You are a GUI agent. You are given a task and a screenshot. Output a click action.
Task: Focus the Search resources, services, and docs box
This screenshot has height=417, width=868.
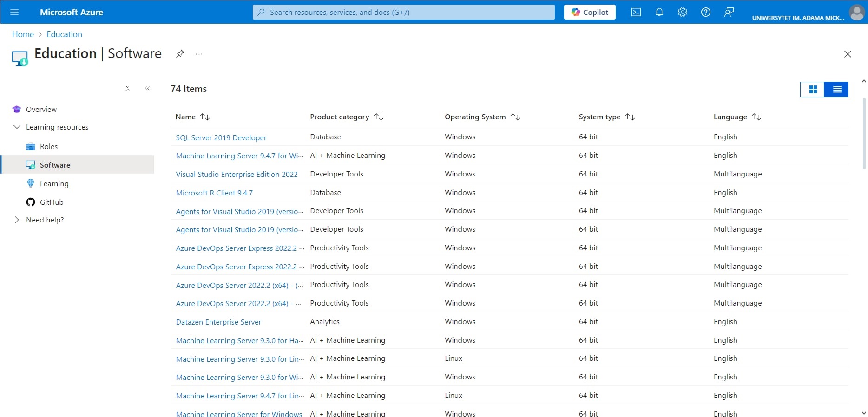[x=404, y=12]
